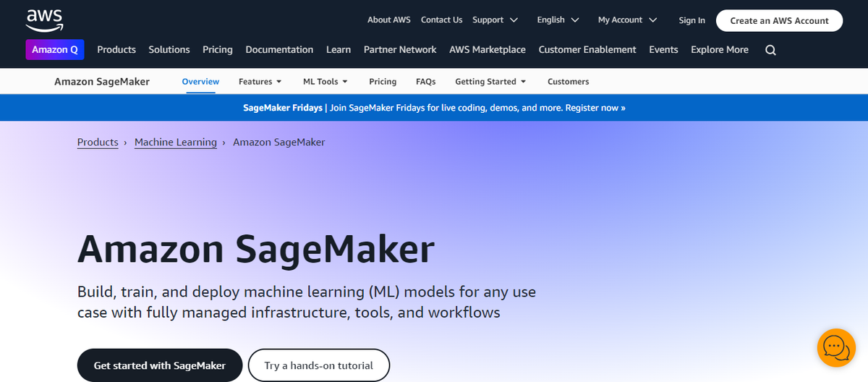Open the About AWS link
This screenshot has height=382, width=868.
tap(388, 20)
